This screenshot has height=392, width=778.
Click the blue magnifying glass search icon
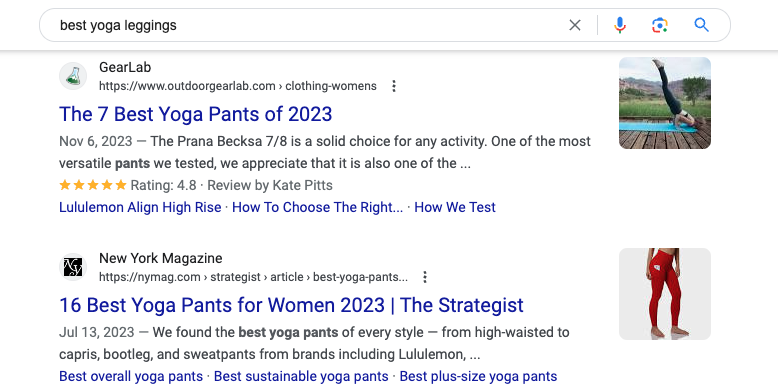pyautogui.click(x=701, y=25)
